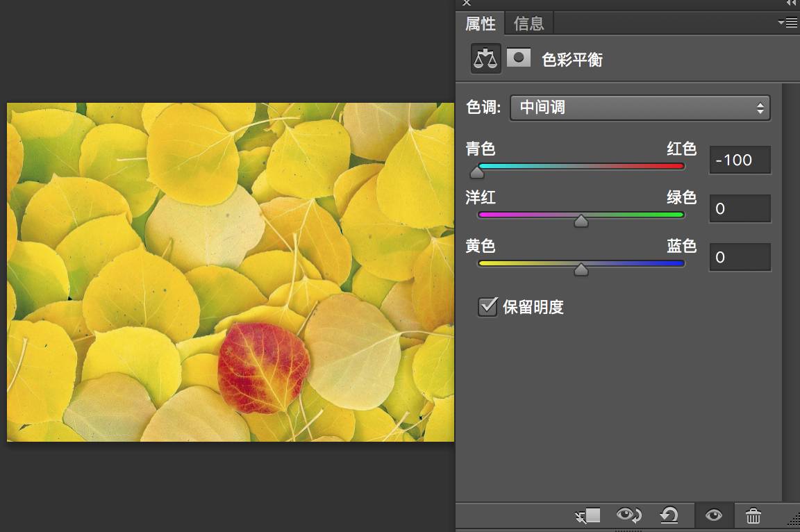Close the properties panel with X
Viewport: 800px width, 532px height.
(467, 3)
